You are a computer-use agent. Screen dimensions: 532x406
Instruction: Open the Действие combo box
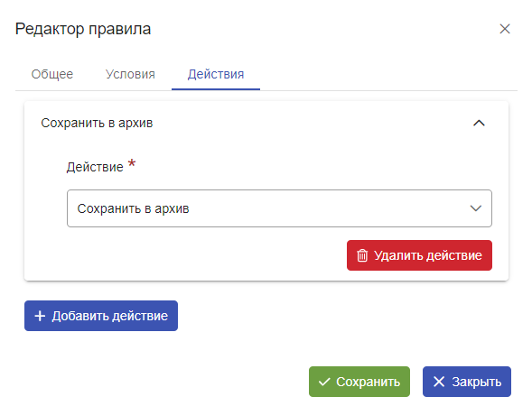[279, 208]
